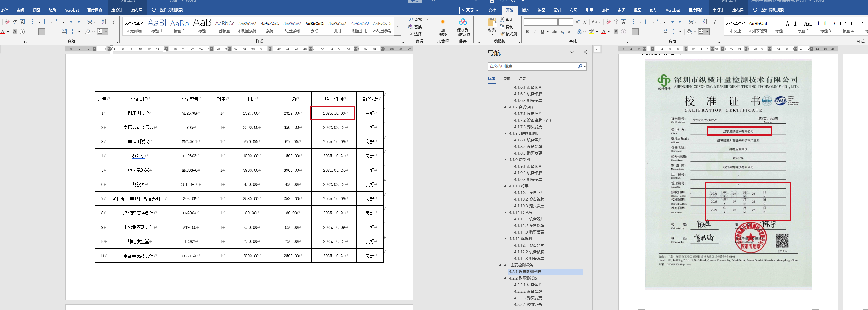This screenshot has width=868, height=310.
Task: Click the Cut (剪切) scissors icon
Action: click(x=502, y=19)
